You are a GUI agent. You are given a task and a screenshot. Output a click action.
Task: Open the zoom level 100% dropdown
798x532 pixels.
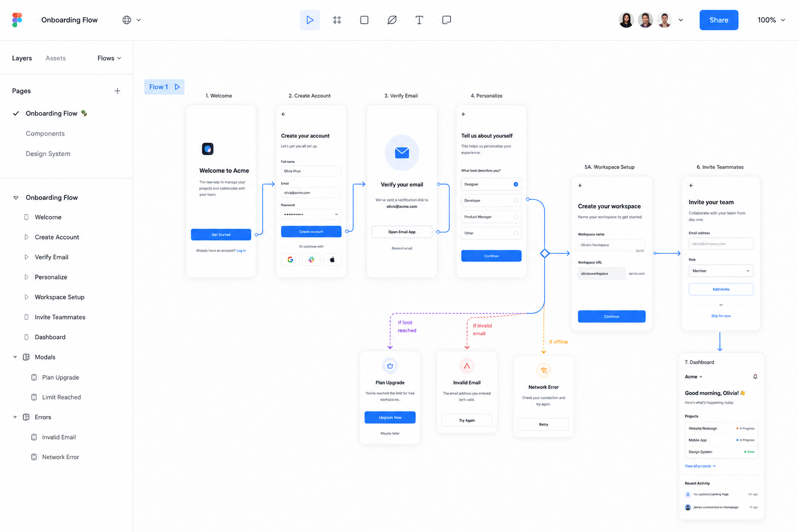pos(771,20)
